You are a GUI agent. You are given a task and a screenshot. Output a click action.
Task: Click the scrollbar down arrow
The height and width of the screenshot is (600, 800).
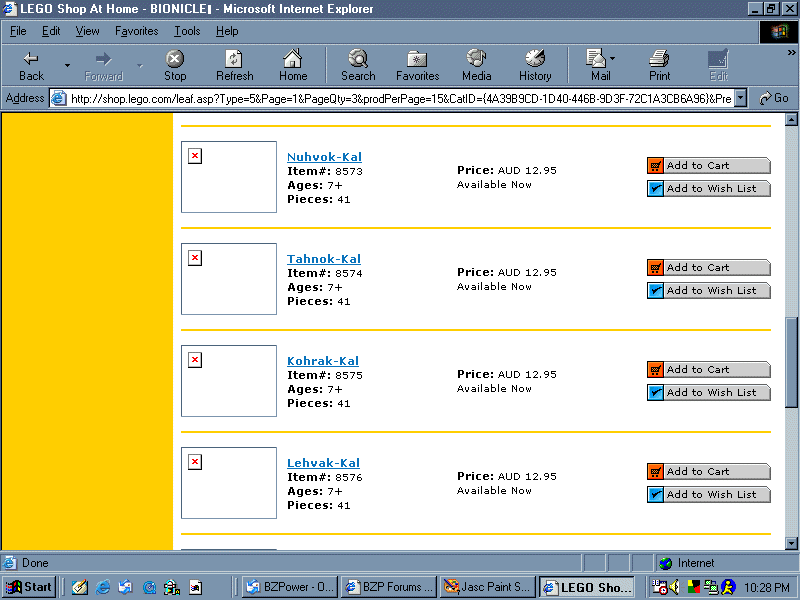point(791,543)
